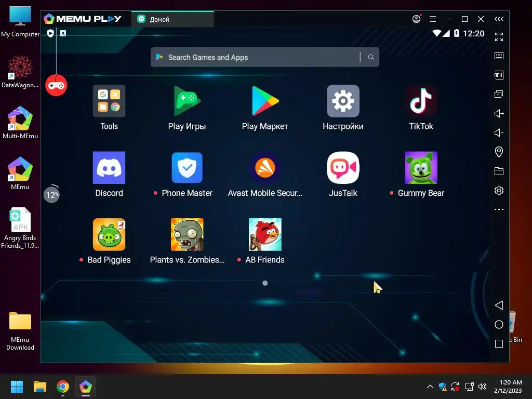Open the Tools folder in MEmu
532x399 pixels.
[109, 101]
